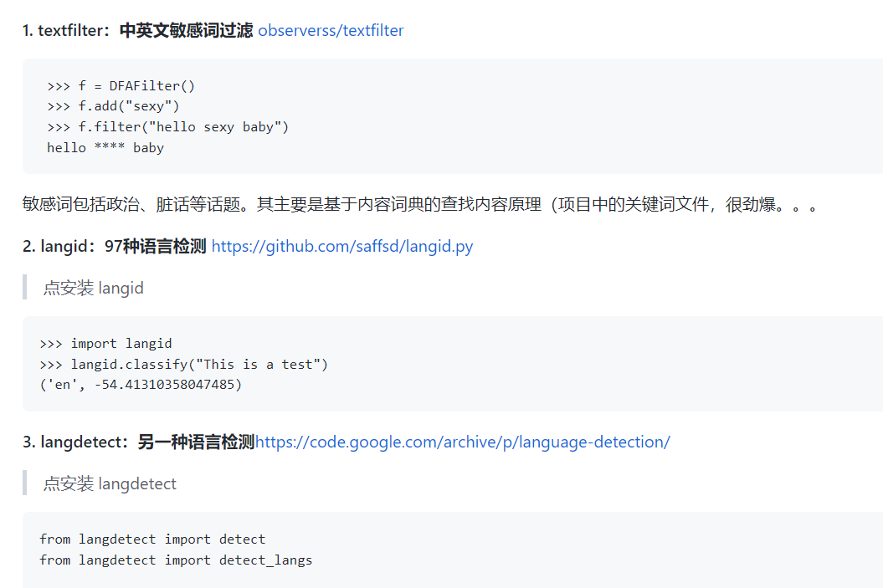This screenshot has height=588, width=883.
Task: Open the Google Code language-detection link
Action: pyautogui.click(x=462, y=442)
